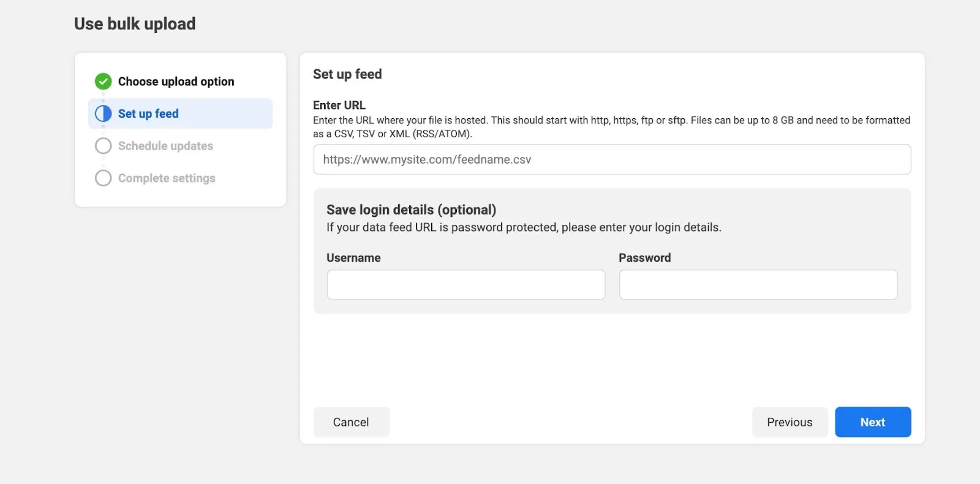Screen dimensions: 980x484
Task: Go to the Schedule updates step
Action: (x=165, y=146)
